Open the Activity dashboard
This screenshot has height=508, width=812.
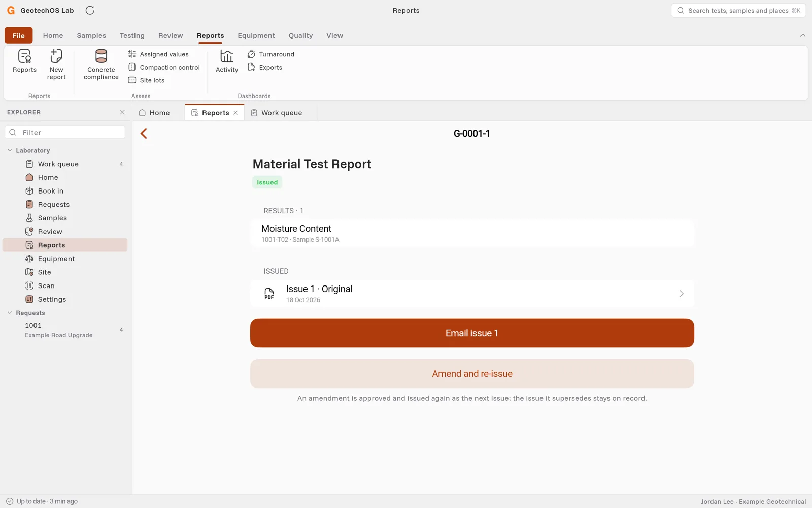(x=227, y=61)
